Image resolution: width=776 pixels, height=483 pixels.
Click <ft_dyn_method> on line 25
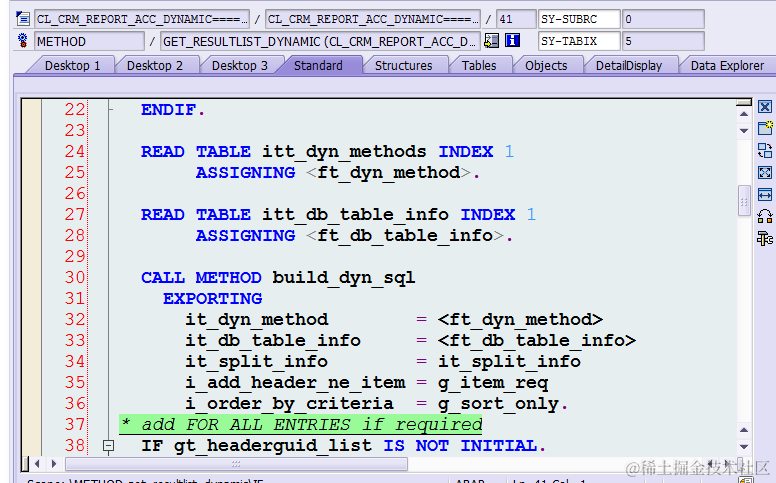(388, 172)
